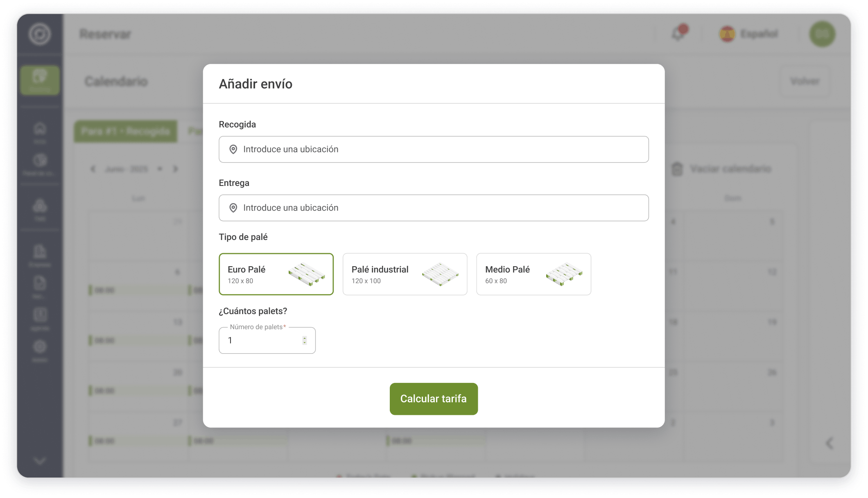Viewport: 868px width, 498px height.
Task: Select the Euro Palé 120 x 80 option
Action: tap(276, 274)
